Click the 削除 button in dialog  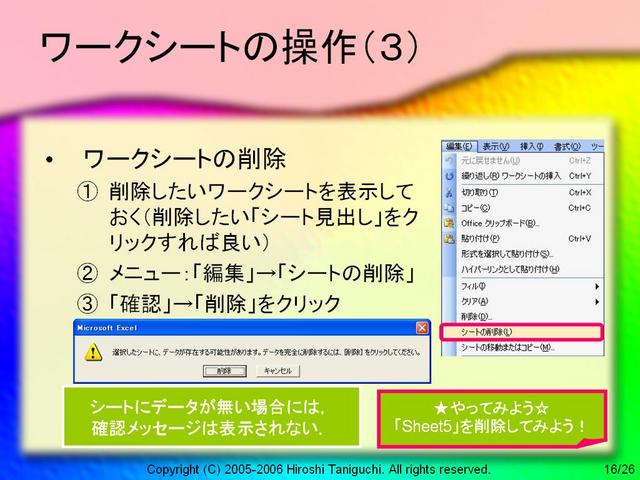(x=224, y=371)
